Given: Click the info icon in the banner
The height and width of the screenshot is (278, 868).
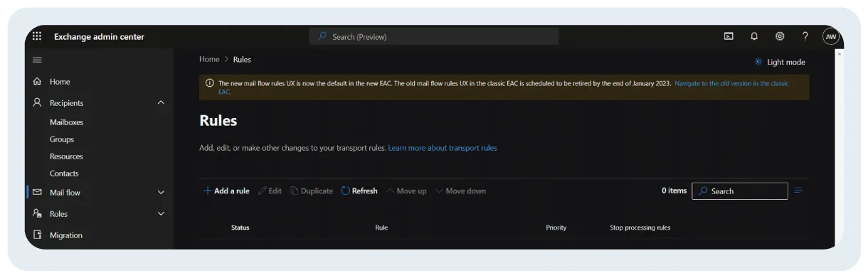Looking at the screenshot, I should (x=209, y=83).
